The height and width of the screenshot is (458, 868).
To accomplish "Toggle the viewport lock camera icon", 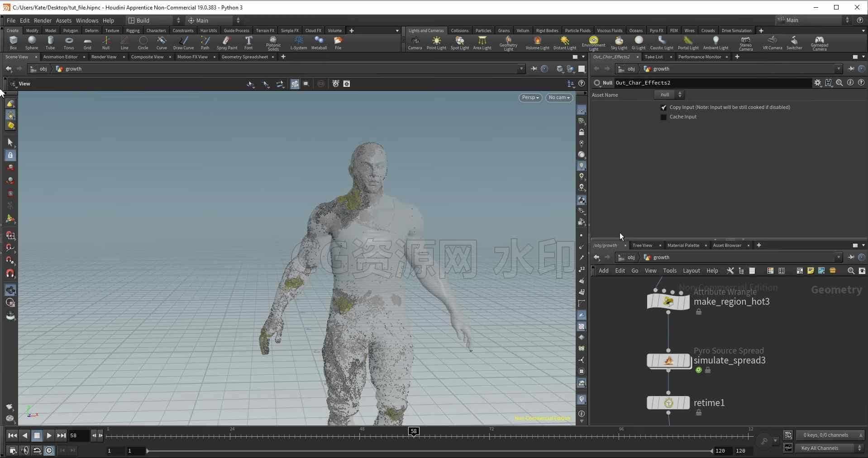I will coord(582,132).
